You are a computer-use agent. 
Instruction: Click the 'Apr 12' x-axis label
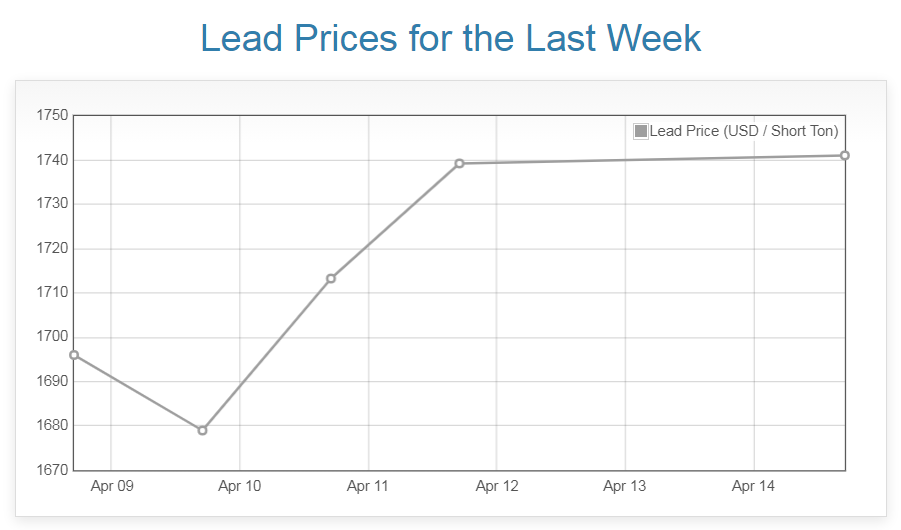[497, 487]
